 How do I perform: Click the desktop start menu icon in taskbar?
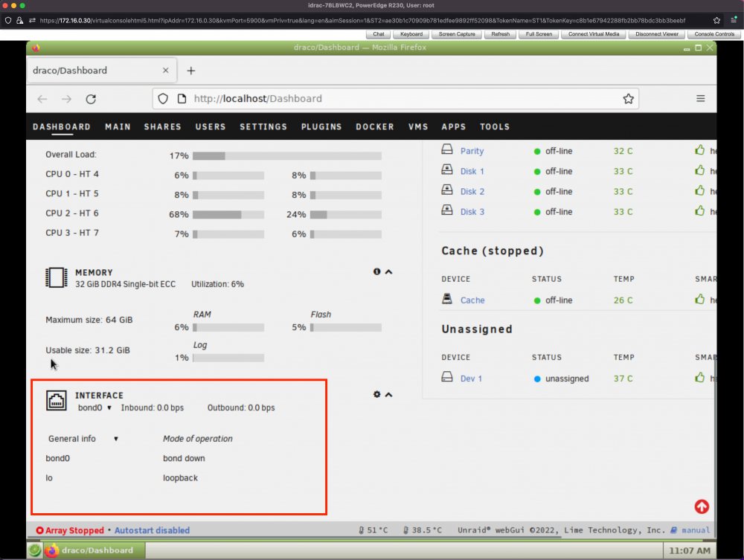34,550
